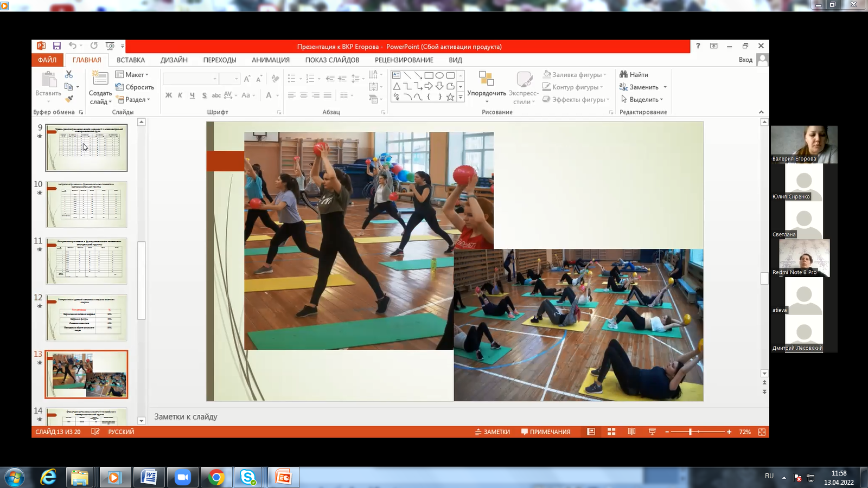Zoom out with the minus button
868x488 pixels.
667,432
